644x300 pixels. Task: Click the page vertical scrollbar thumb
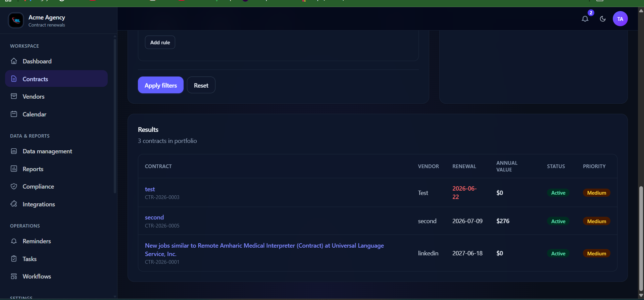click(641, 238)
